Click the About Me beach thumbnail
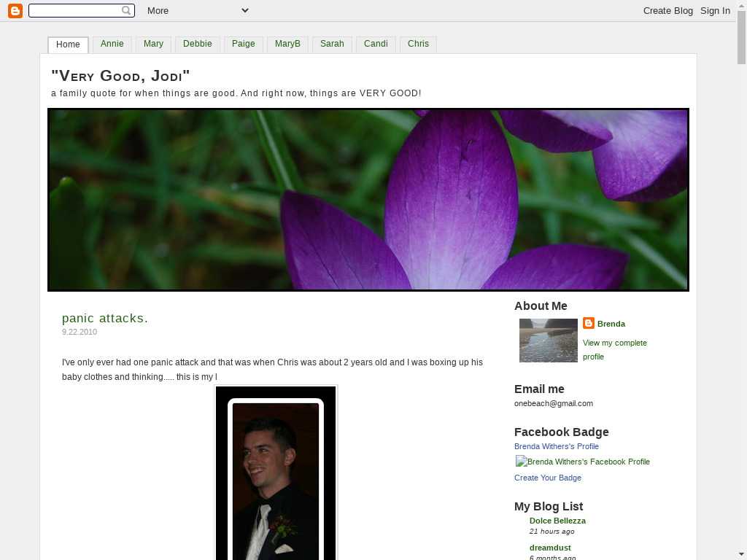This screenshot has height=560, width=747. click(548, 340)
